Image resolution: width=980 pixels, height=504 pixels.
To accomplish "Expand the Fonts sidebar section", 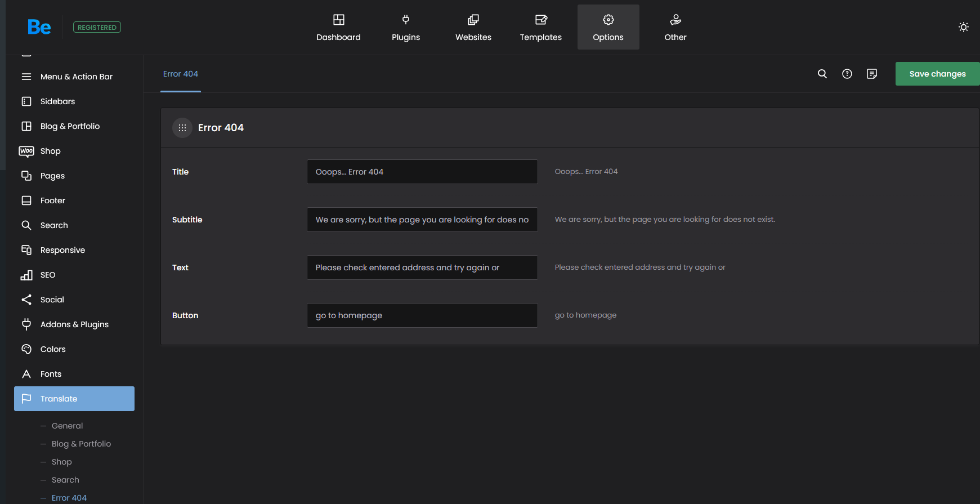I will 51,374.
